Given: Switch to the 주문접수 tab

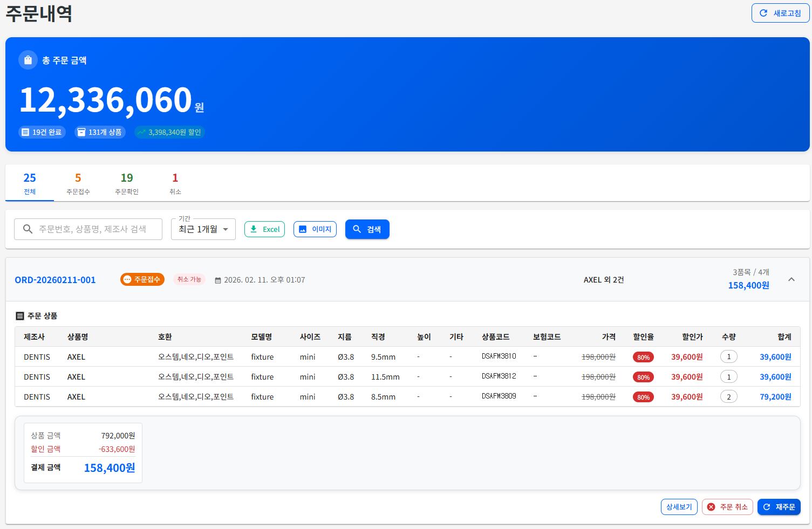Looking at the screenshot, I should pyautogui.click(x=78, y=183).
